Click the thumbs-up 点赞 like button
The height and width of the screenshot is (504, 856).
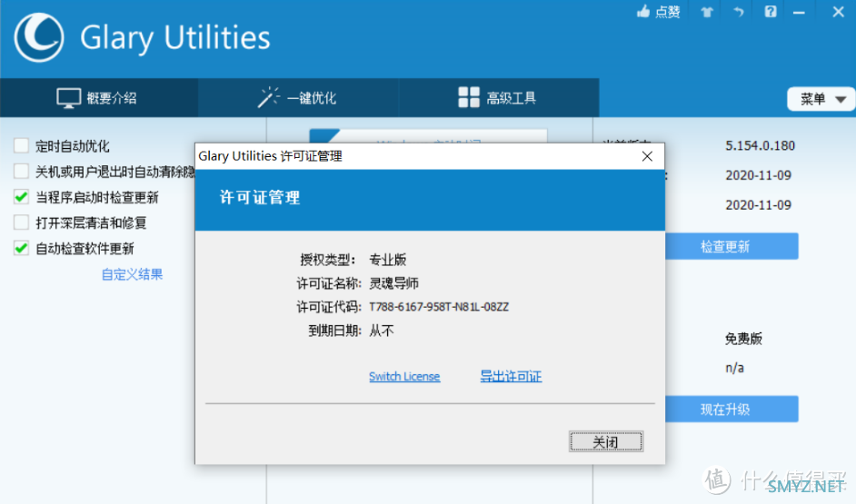tap(658, 12)
